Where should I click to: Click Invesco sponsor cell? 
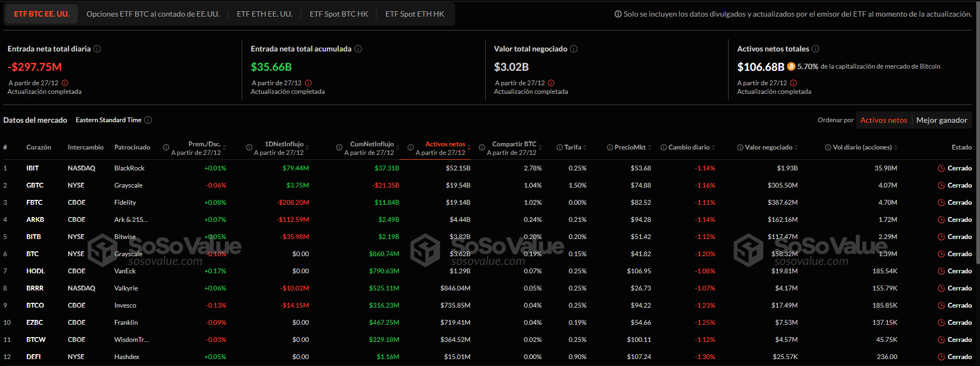point(125,305)
